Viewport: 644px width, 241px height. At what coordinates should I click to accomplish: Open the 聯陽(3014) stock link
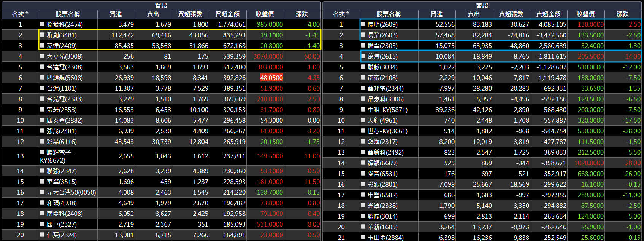point(382,216)
